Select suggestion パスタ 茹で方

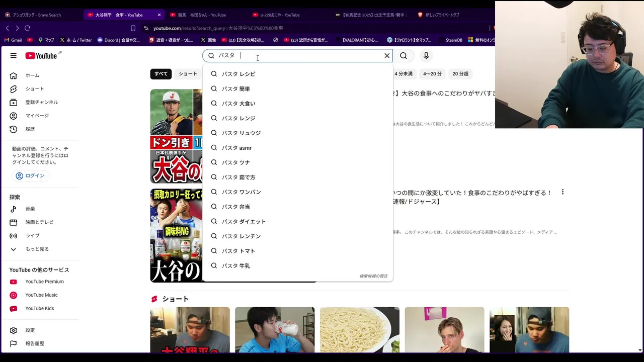coord(297,177)
